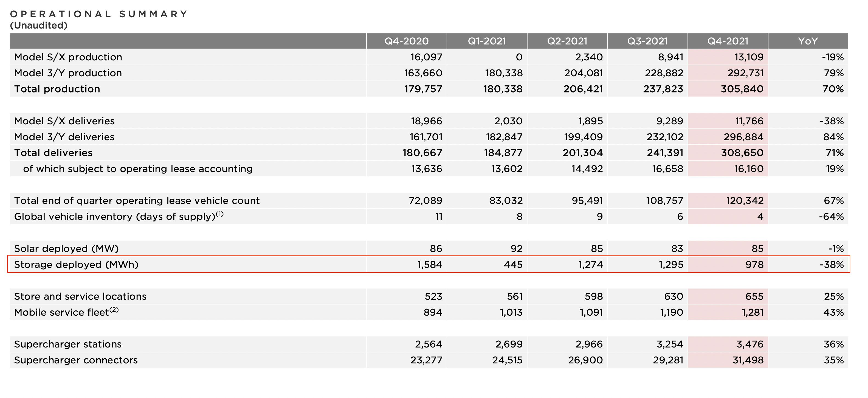Click the Solar deployed (MW) row label

coord(66,249)
